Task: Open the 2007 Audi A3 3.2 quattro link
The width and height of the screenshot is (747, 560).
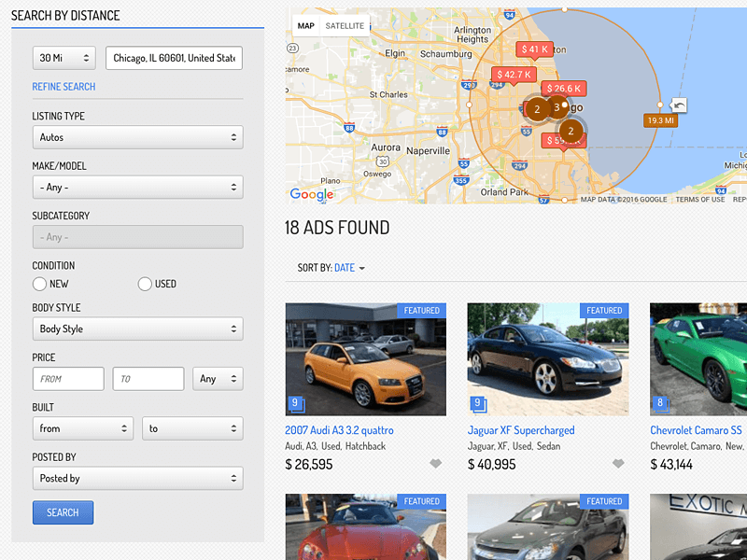Action: coord(339,430)
